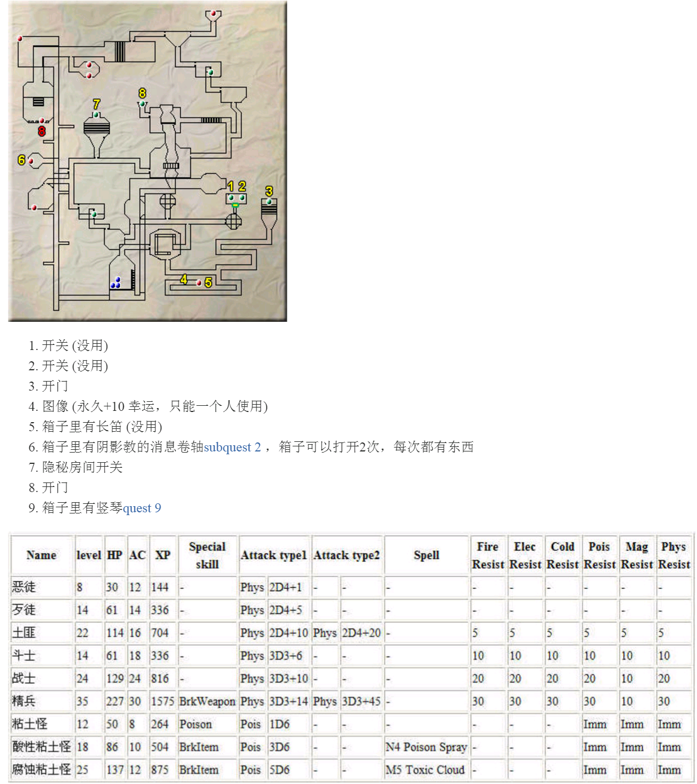697x784 pixels.
Task: Click the M5 Toxic Cloud spell cell
Action: (x=427, y=770)
